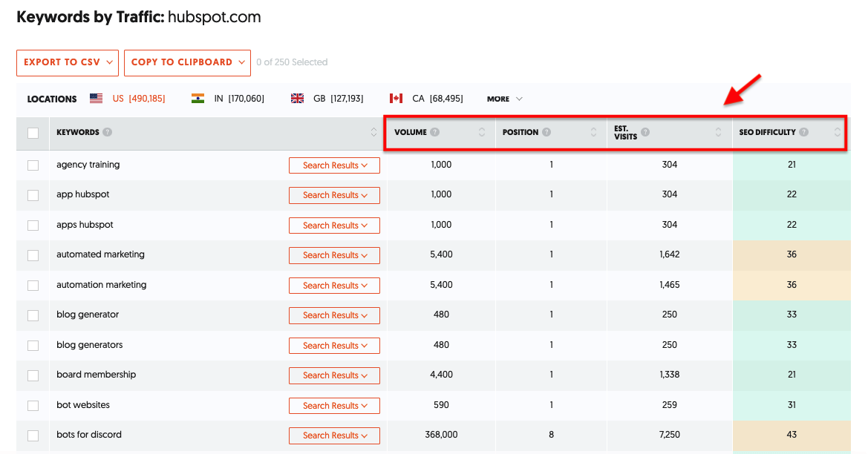This screenshot has height=454, width=868.
Task: Open Search Results for 'automated marketing'
Action: [x=334, y=255]
